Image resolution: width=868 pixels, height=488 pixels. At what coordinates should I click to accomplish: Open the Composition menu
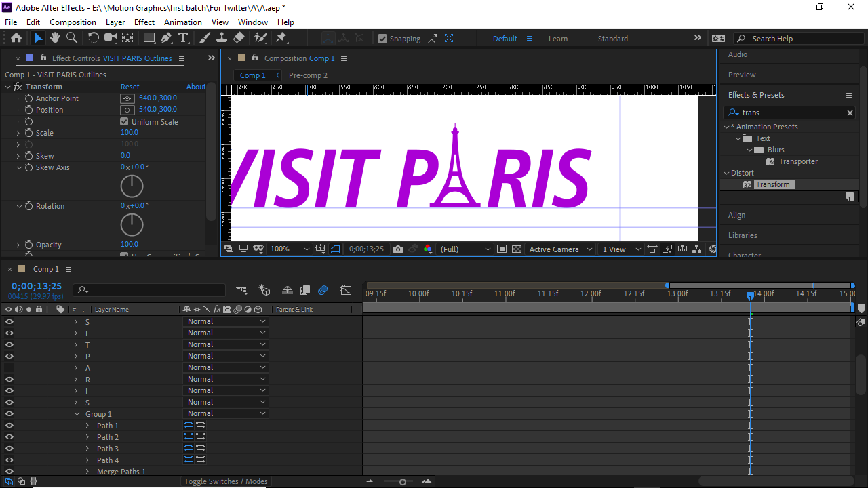click(73, 22)
